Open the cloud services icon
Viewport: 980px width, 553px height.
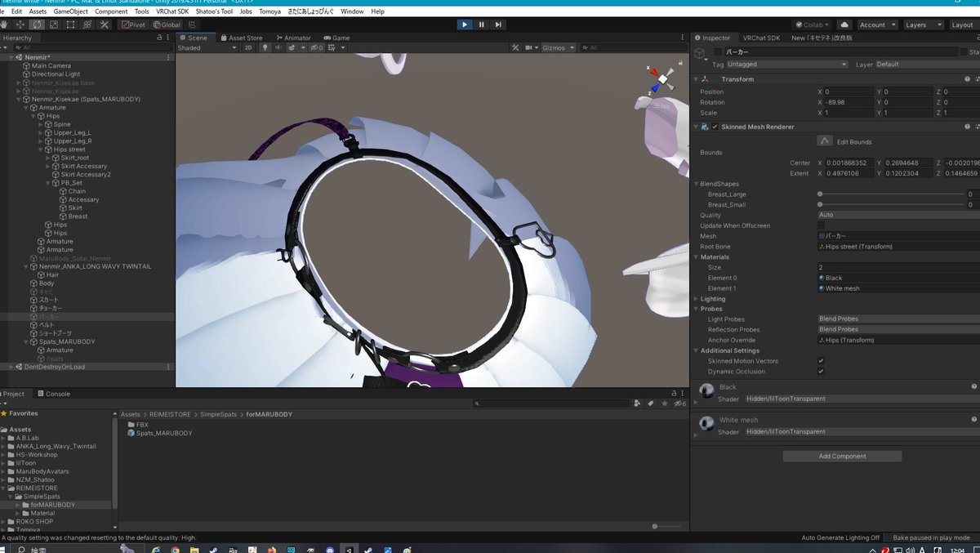click(x=844, y=25)
